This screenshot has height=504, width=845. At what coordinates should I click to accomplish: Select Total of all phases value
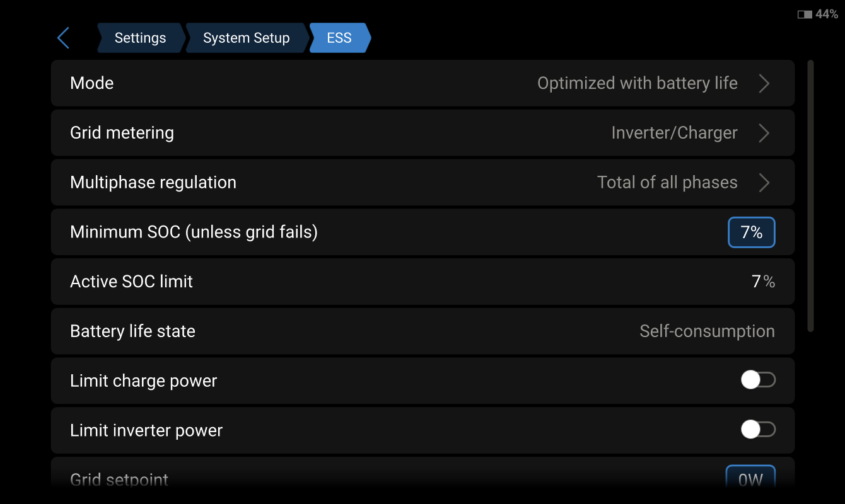[667, 183]
